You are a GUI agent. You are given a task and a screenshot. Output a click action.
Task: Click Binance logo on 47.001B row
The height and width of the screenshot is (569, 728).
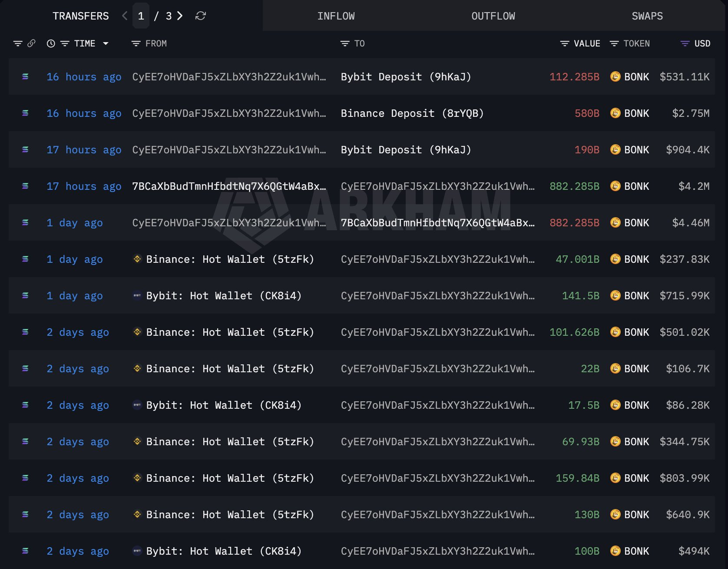(137, 259)
